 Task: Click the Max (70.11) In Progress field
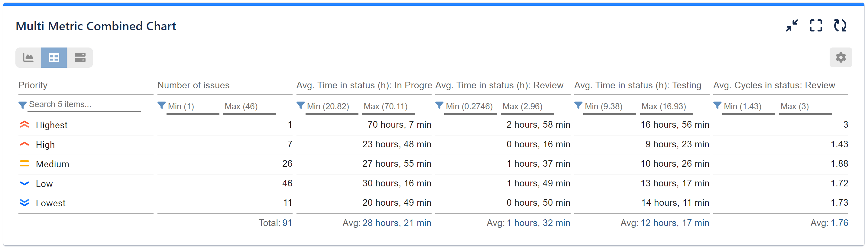(x=388, y=106)
